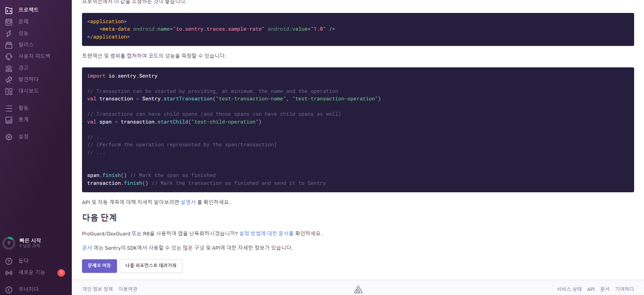Click the red notification badge showing 1
The image size is (644, 295).
(x=61, y=273)
